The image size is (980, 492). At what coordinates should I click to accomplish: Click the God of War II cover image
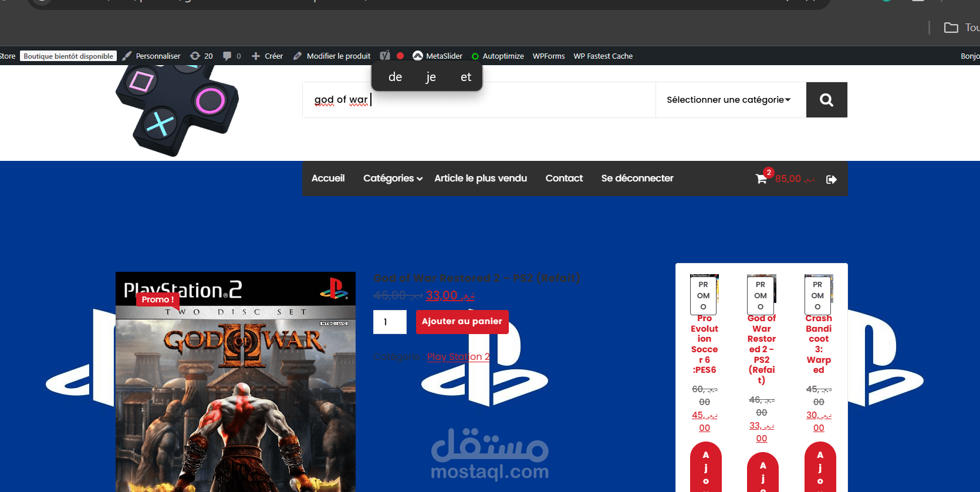pos(235,382)
